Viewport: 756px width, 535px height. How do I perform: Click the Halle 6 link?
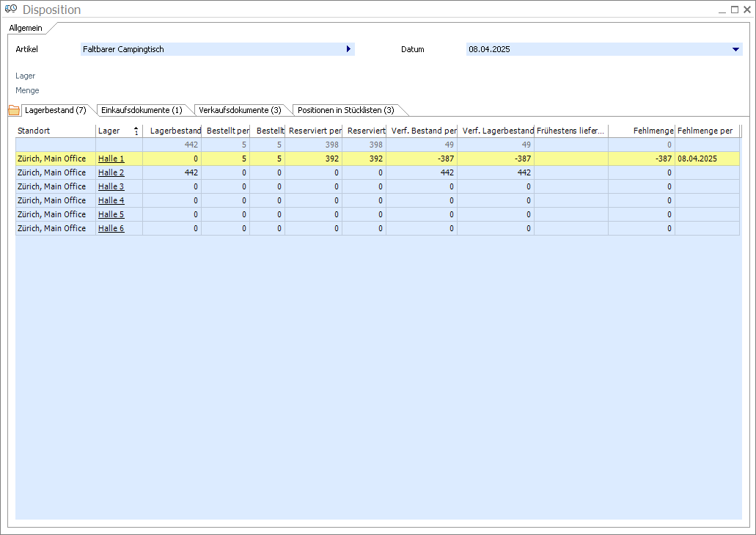[x=111, y=228]
